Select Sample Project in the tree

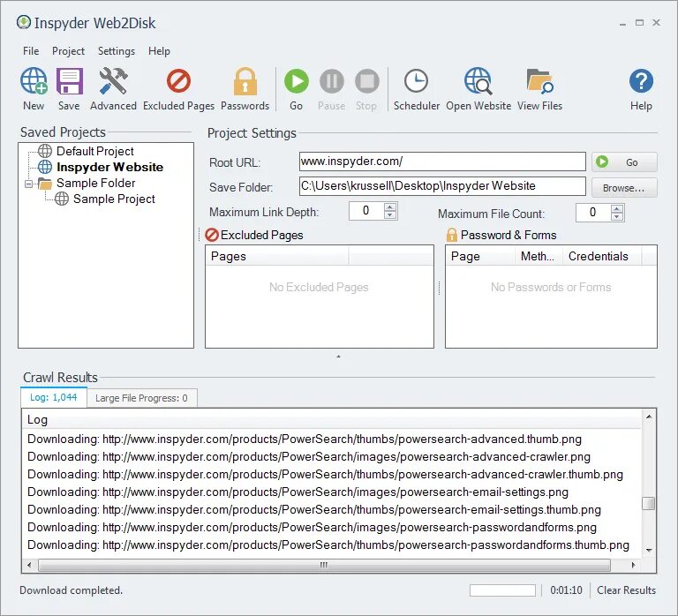click(x=114, y=199)
